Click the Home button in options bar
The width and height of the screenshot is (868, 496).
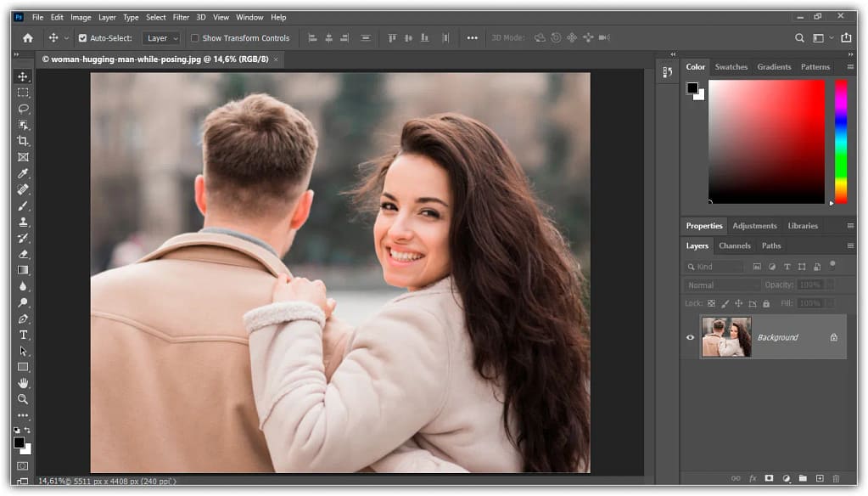tap(28, 37)
